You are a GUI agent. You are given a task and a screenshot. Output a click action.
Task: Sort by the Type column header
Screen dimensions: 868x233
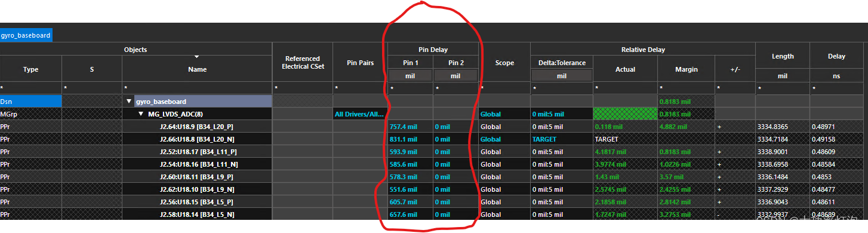coord(30,69)
